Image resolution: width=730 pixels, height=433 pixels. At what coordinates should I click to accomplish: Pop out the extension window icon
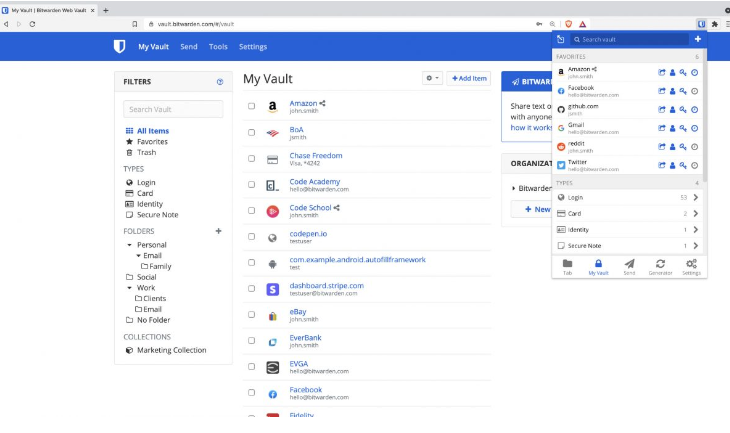pyautogui.click(x=561, y=40)
